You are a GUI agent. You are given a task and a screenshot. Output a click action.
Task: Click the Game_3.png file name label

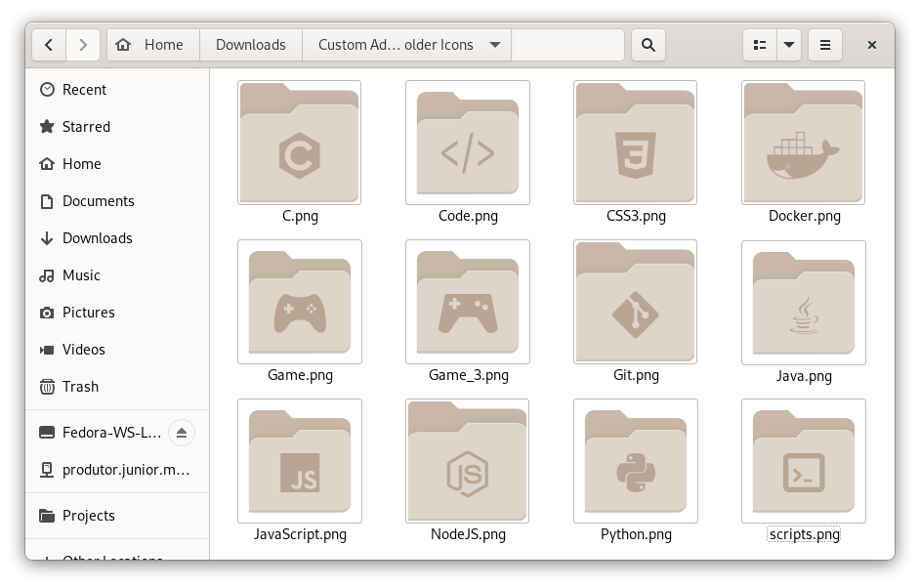(x=468, y=375)
